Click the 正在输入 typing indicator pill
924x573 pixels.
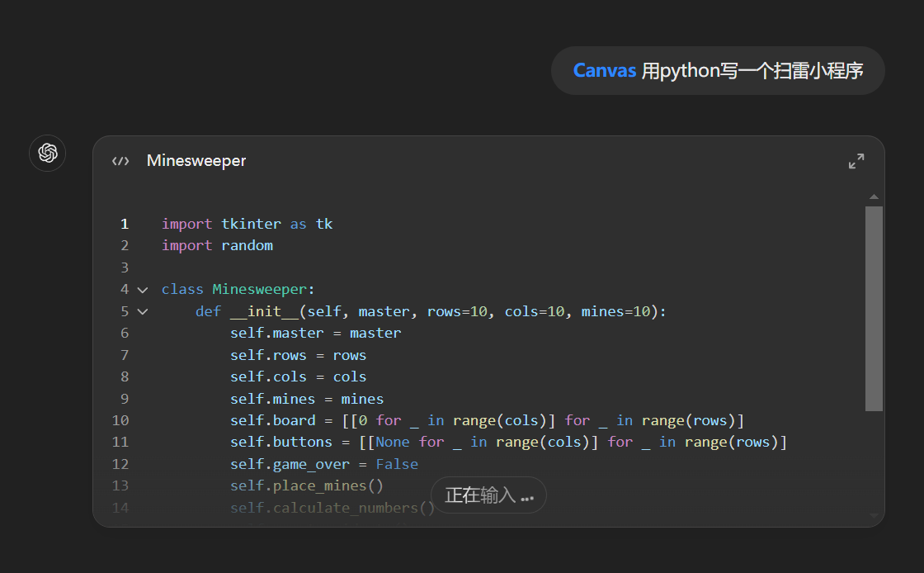[488, 495]
